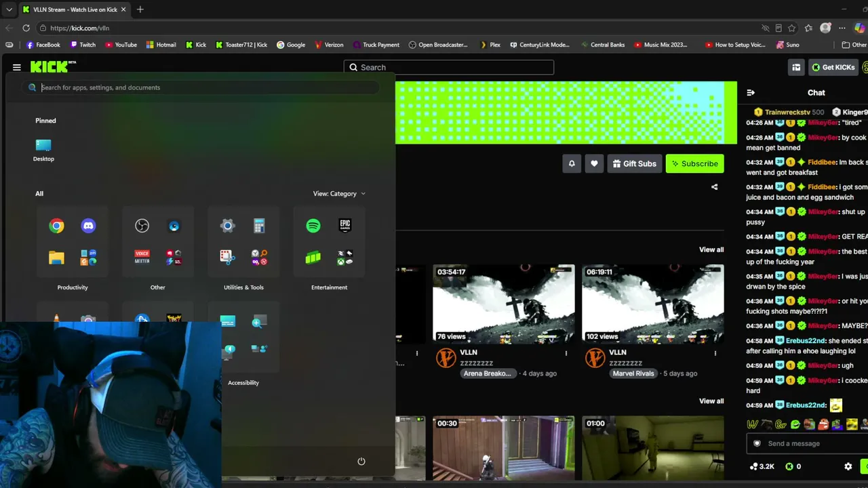Open Kick shop icon beside Get KICKs

tap(796, 67)
